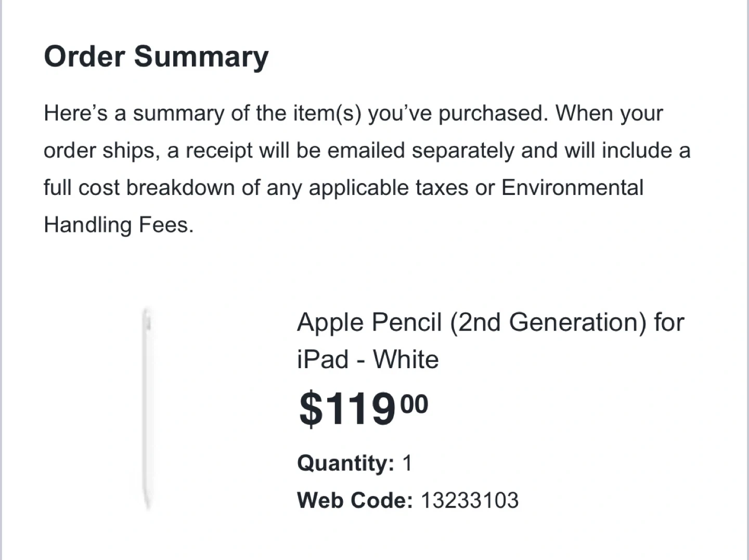
Task: Click the superscript 00 cents in price
Action: (x=415, y=403)
